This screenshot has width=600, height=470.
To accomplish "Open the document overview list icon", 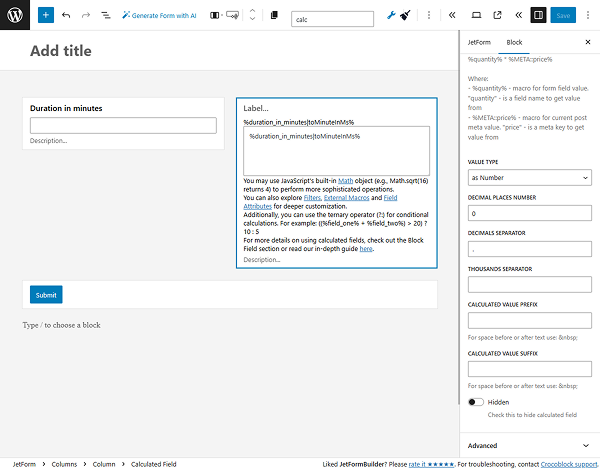I will [x=104, y=16].
